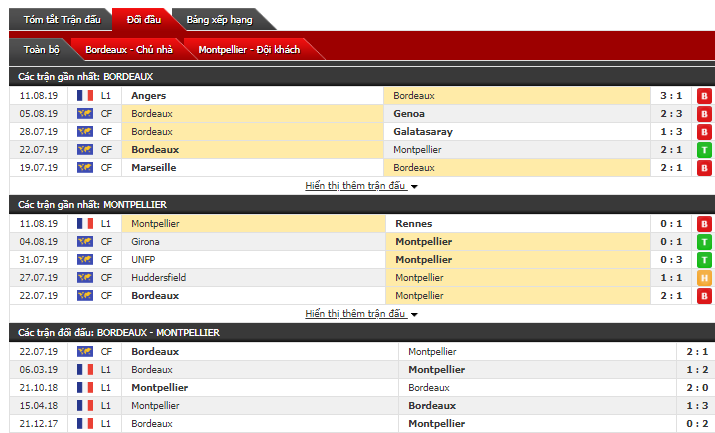Image resolution: width=715 pixels, height=433 pixels.
Task: Click the flag icon in the Girona row
Action: tap(85, 242)
